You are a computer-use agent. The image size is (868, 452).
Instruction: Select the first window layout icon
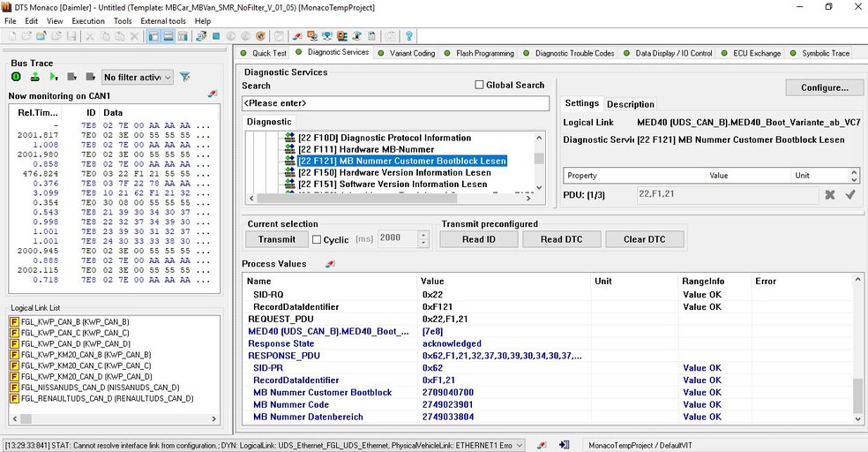point(153,36)
